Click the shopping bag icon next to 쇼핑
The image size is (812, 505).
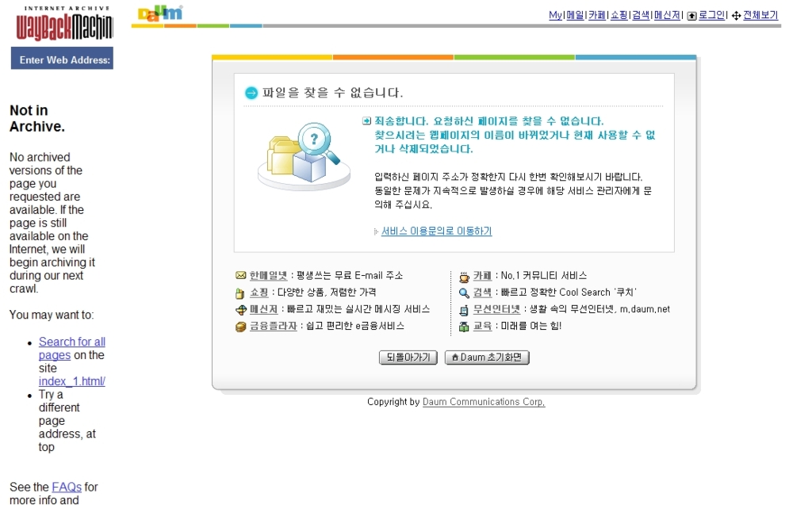[239, 293]
